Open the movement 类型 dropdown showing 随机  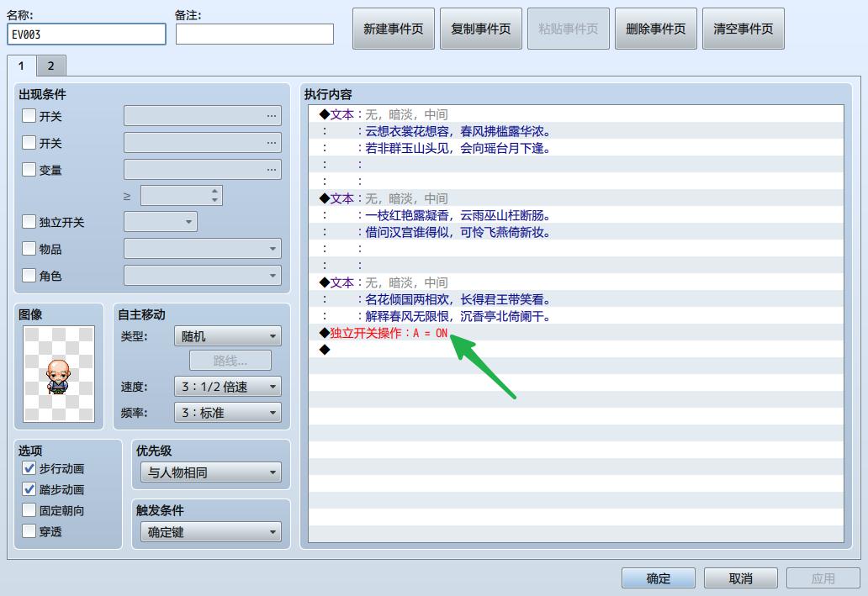(x=228, y=336)
